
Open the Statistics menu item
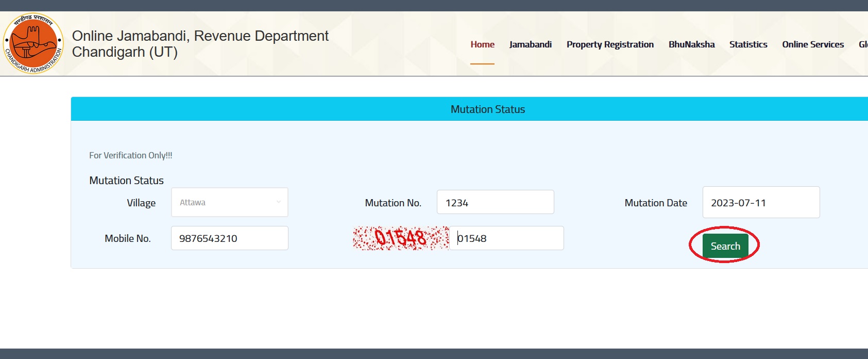tap(748, 44)
